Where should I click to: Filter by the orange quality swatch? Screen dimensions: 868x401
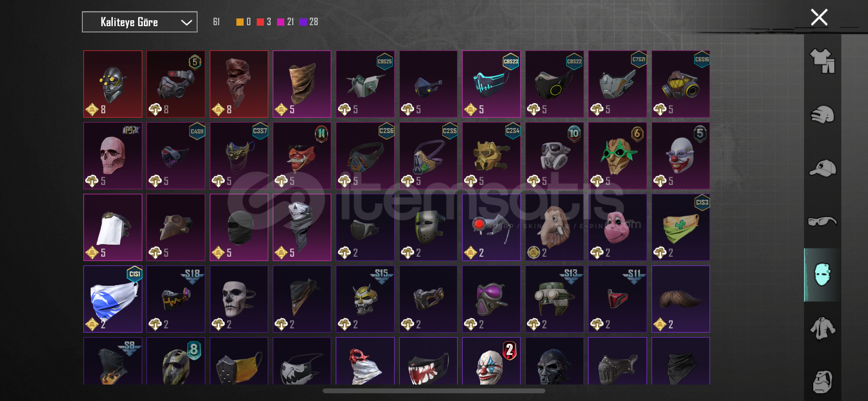[x=240, y=22]
